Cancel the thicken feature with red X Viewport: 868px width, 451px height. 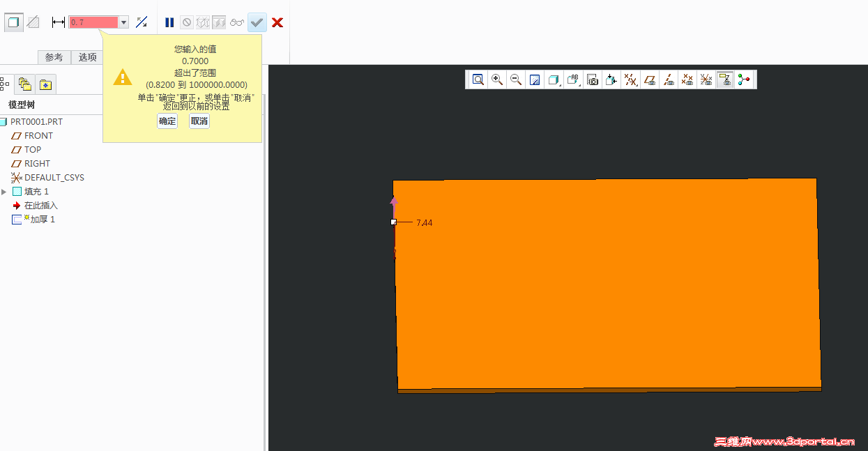277,22
